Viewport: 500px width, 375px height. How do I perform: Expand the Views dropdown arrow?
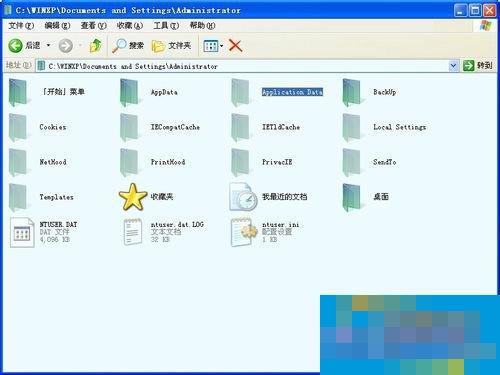pos(221,46)
